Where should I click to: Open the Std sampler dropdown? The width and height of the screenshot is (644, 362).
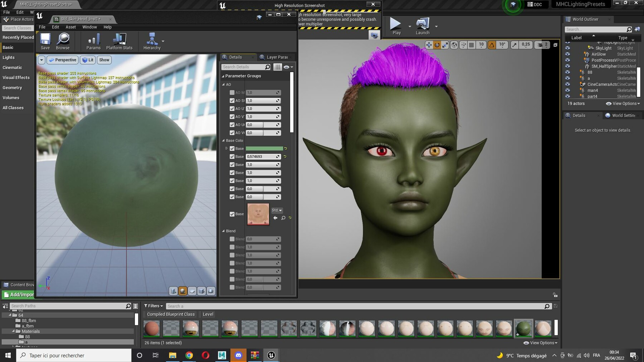[x=277, y=210]
